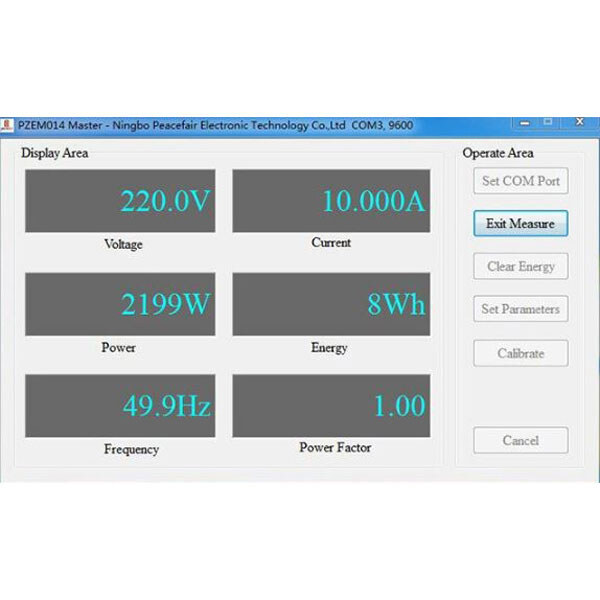Click the Cancel button
The width and height of the screenshot is (600, 600).
pos(520,440)
